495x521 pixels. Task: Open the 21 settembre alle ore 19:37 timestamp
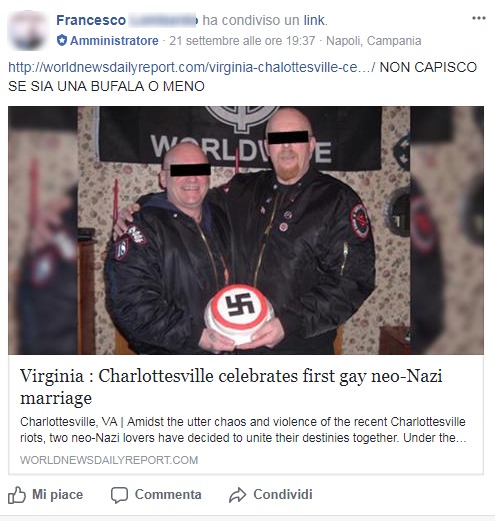tap(242, 41)
